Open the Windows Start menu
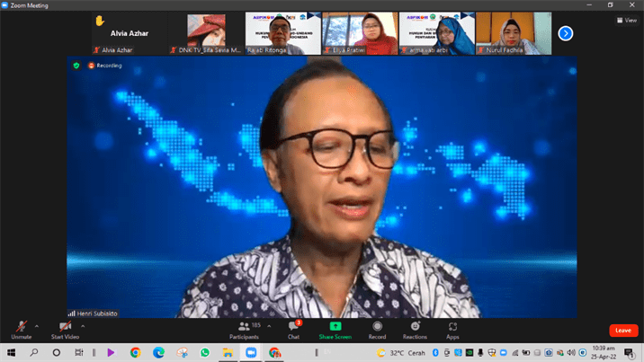Screen dimensions: 644x362 (x=11, y=353)
